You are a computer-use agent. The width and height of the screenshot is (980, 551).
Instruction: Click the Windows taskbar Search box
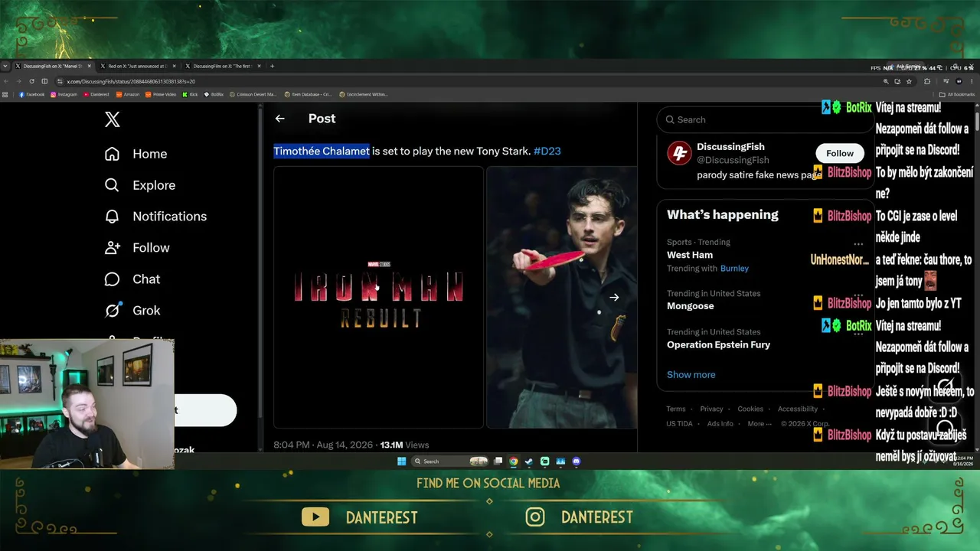point(449,461)
